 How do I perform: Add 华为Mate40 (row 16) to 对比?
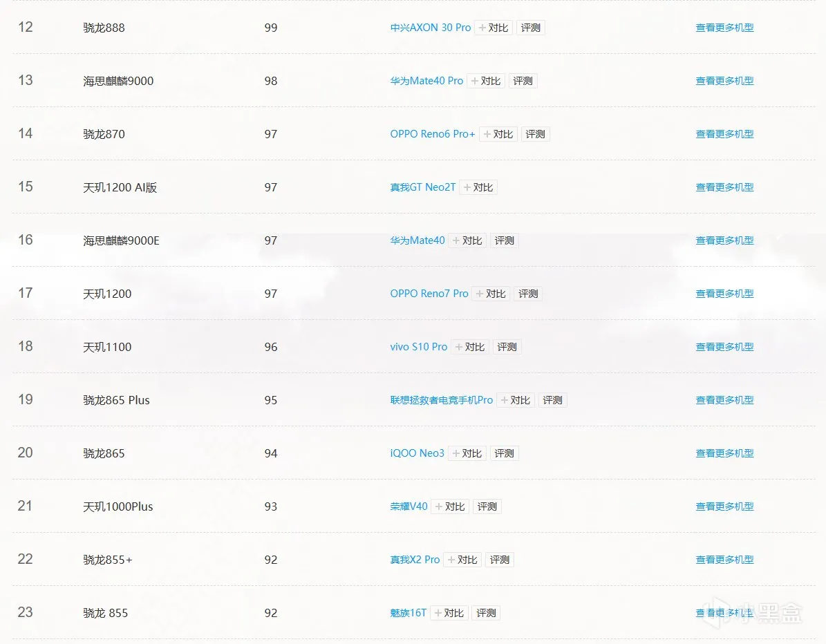pyautogui.click(x=467, y=240)
